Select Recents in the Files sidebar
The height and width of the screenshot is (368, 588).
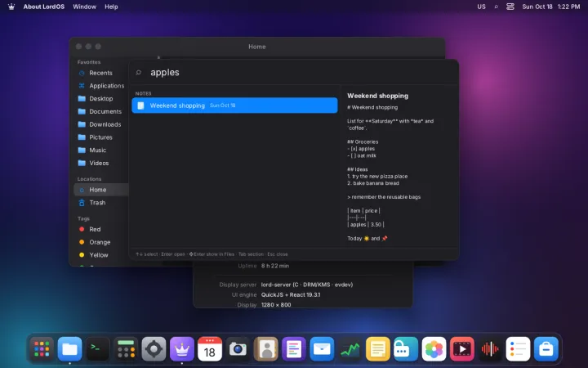pyautogui.click(x=100, y=73)
